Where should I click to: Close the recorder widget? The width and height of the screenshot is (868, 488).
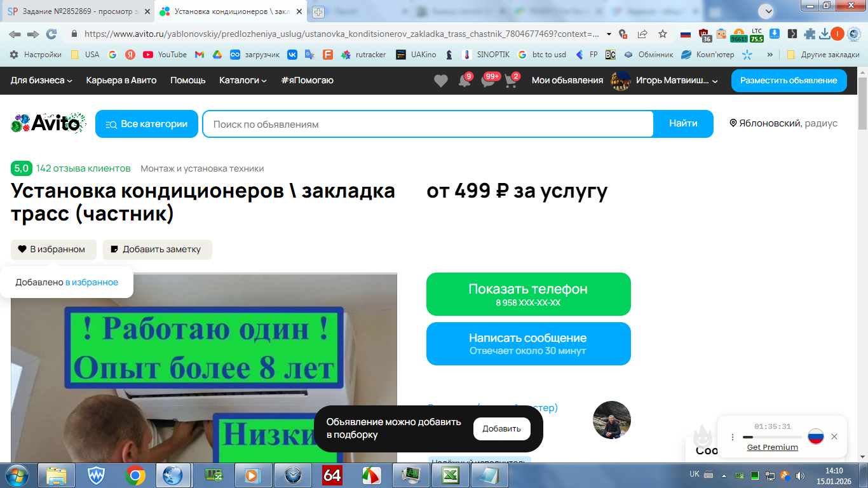pyautogui.click(x=834, y=437)
